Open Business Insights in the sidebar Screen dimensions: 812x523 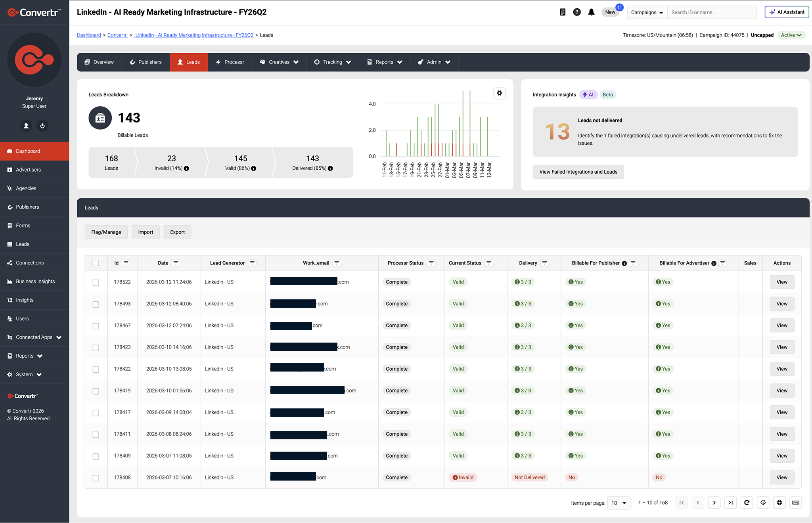(34, 282)
